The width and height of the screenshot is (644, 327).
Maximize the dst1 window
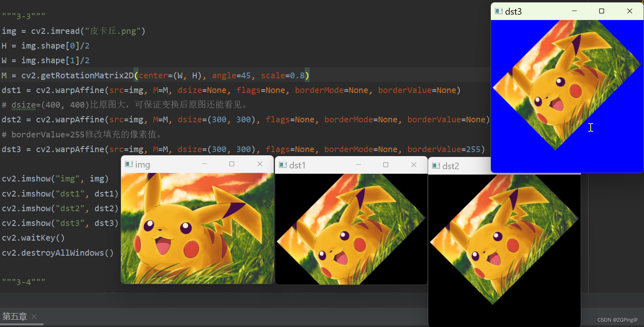(386, 165)
